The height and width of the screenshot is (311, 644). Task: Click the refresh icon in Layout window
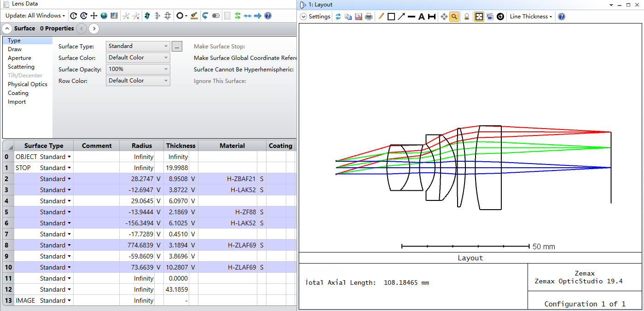[x=338, y=17]
